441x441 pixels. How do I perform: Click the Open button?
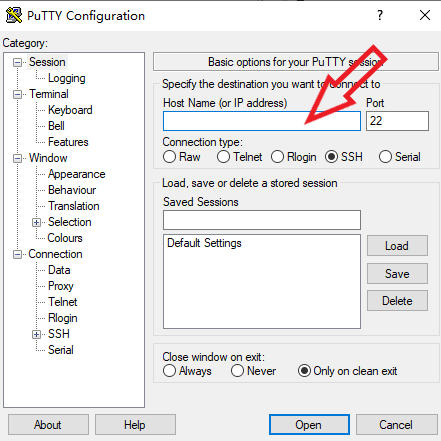coord(309,425)
